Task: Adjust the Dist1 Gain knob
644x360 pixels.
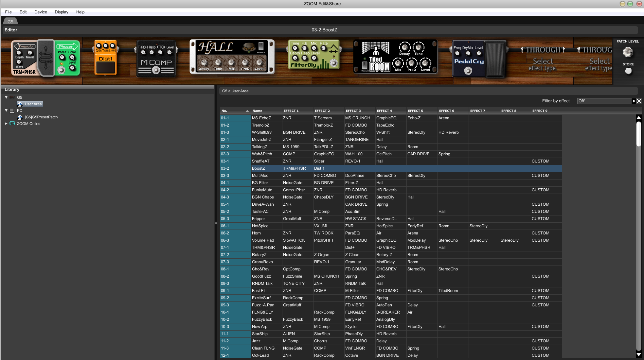Action: click(x=98, y=46)
